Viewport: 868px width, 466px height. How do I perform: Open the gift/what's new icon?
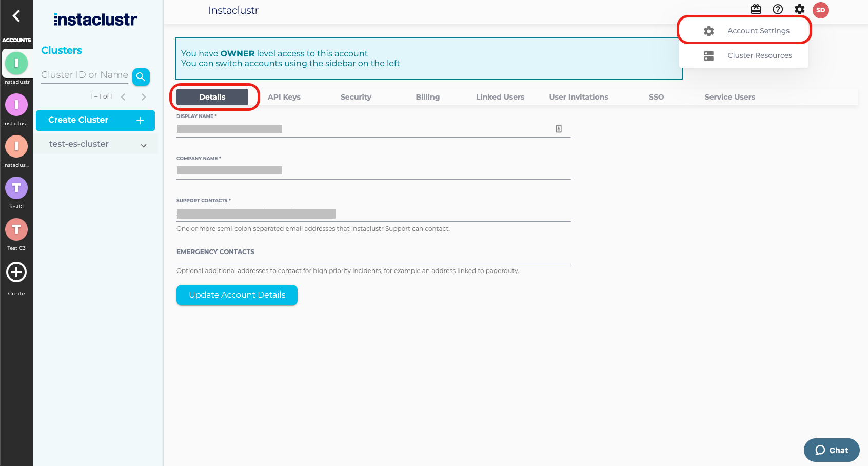(756, 9)
